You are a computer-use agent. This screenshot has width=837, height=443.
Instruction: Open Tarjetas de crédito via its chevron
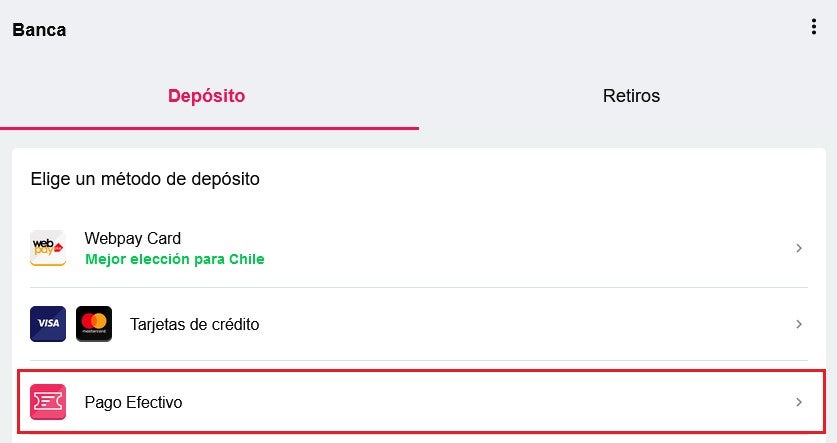(799, 324)
